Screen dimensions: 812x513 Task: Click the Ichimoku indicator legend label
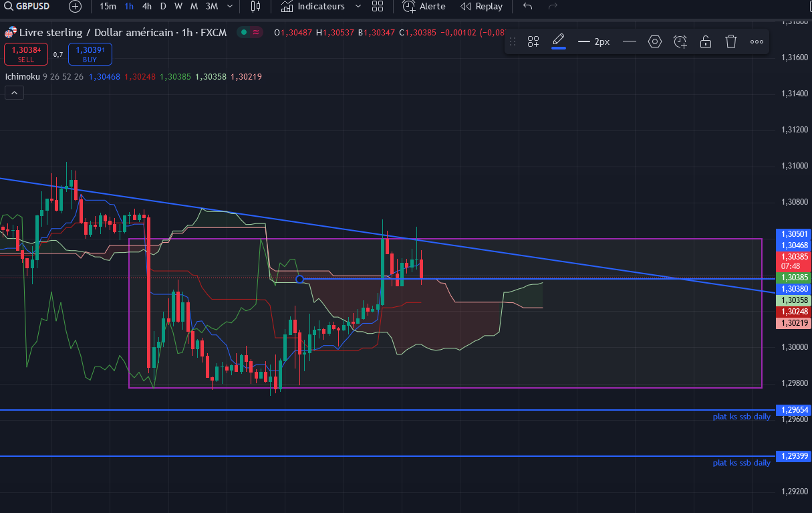(x=22, y=77)
